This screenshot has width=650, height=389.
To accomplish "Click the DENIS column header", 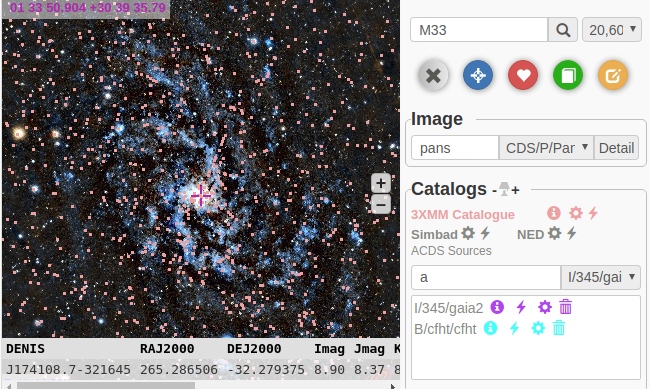I will click(x=25, y=349).
